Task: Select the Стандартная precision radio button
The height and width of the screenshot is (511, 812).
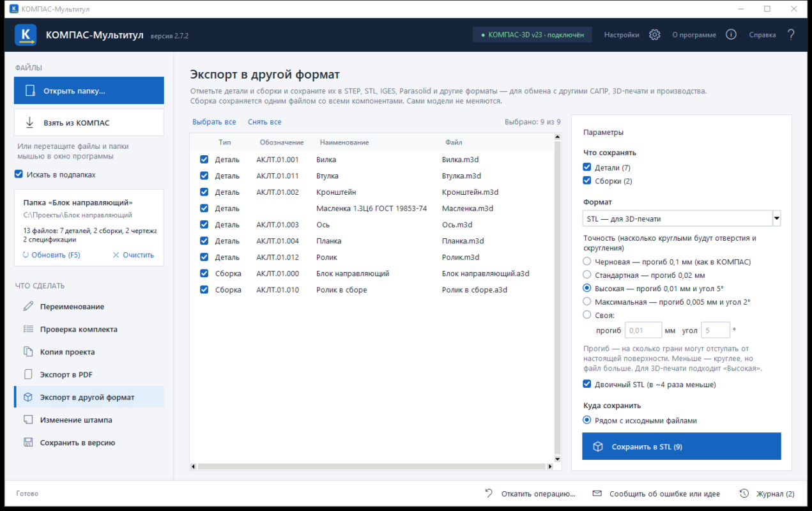Action: (x=587, y=275)
